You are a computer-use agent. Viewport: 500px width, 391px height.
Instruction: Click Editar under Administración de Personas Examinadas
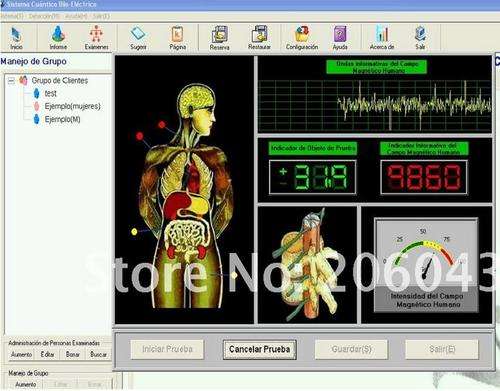pyautogui.click(x=47, y=354)
